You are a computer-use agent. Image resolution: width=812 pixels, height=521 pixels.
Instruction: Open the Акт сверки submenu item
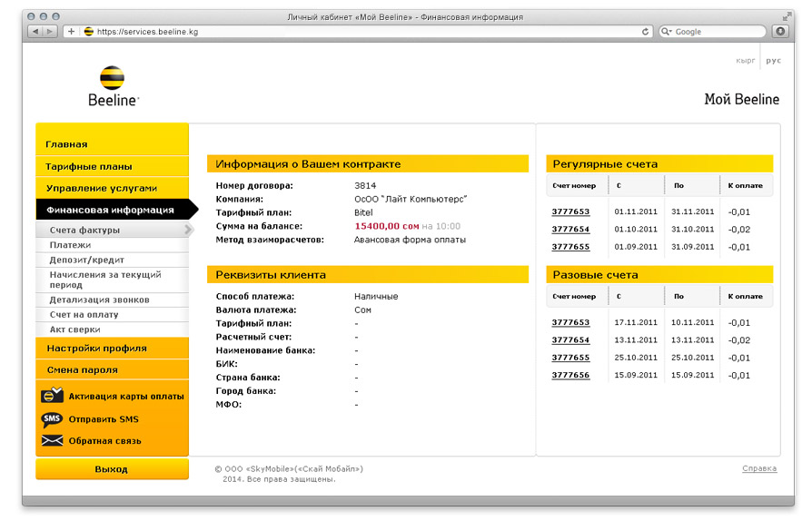112,329
